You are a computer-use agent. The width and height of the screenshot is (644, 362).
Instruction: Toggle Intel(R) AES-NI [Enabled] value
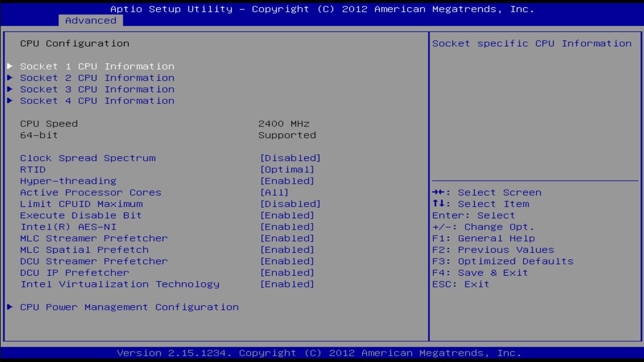287,227
